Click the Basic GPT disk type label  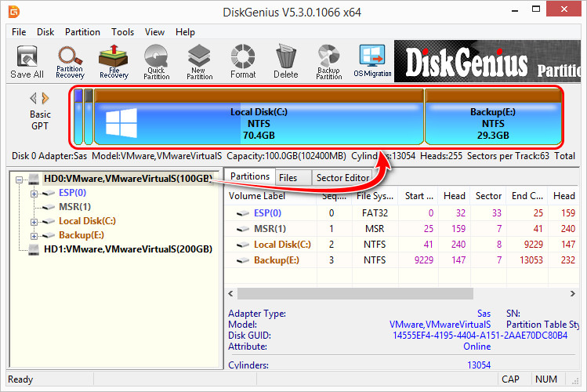tap(40, 120)
